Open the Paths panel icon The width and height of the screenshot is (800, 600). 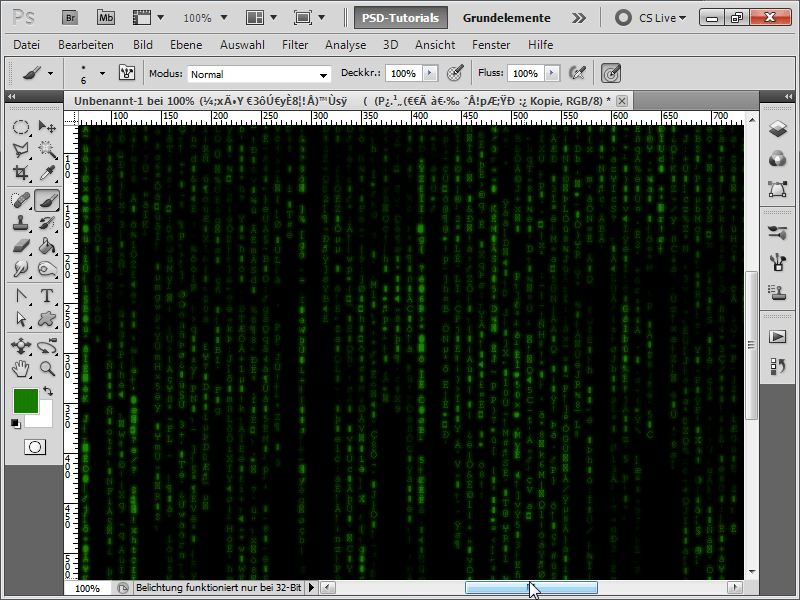point(778,189)
